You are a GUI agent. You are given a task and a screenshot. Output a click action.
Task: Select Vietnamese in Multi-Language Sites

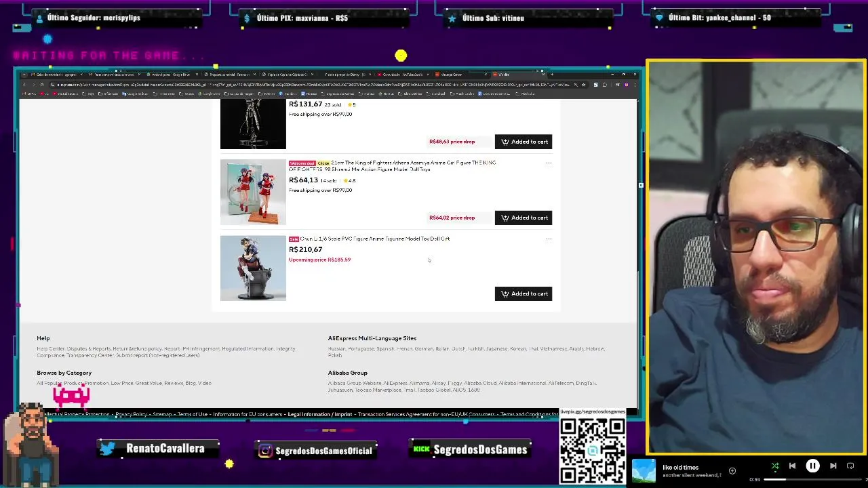pyautogui.click(x=553, y=349)
